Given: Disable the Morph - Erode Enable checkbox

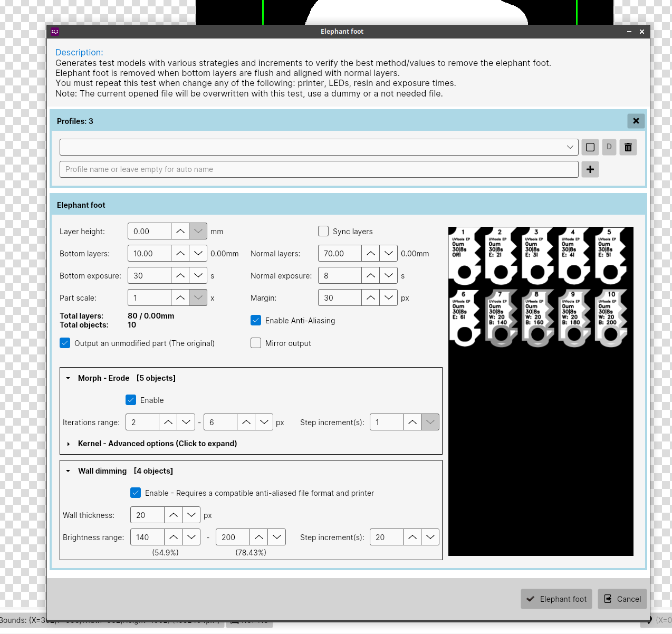Looking at the screenshot, I should tap(131, 400).
